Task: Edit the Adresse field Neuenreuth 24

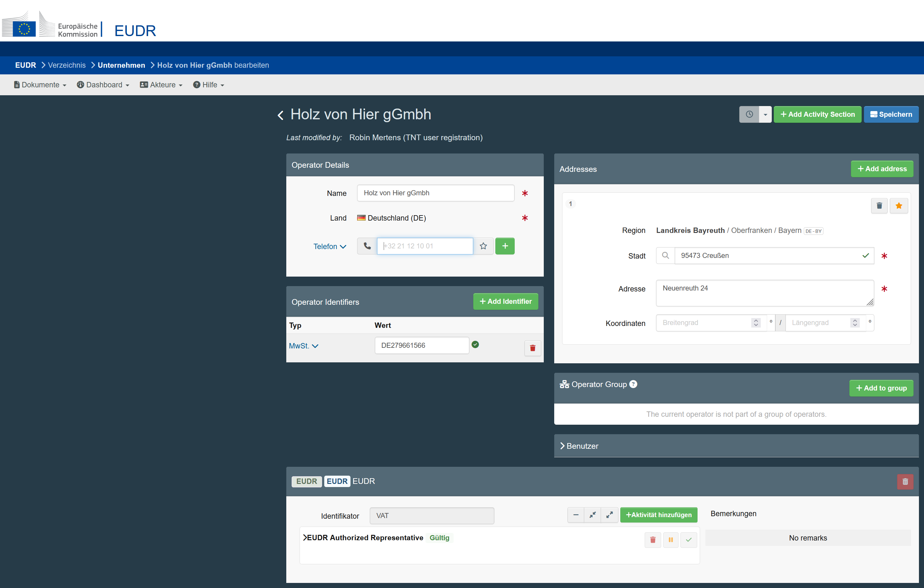Action: coord(765,293)
